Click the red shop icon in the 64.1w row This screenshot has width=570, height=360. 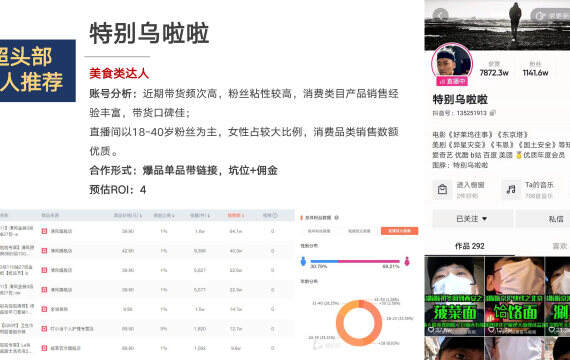[44, 231]
